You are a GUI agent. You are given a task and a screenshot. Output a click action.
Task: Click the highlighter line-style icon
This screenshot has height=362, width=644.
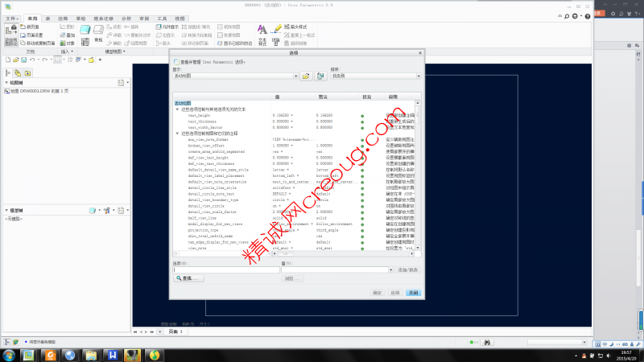(276, 35)
